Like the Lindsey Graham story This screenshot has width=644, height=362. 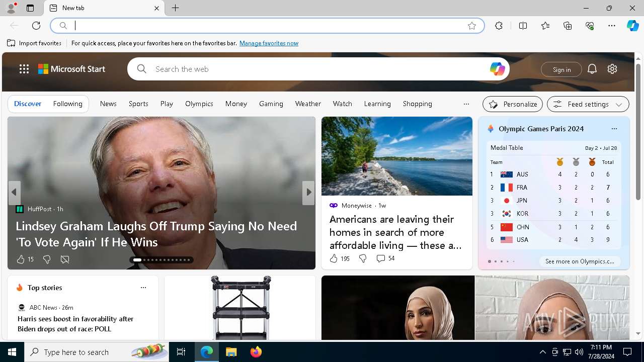pyautogui.click(x=21, y=259)
